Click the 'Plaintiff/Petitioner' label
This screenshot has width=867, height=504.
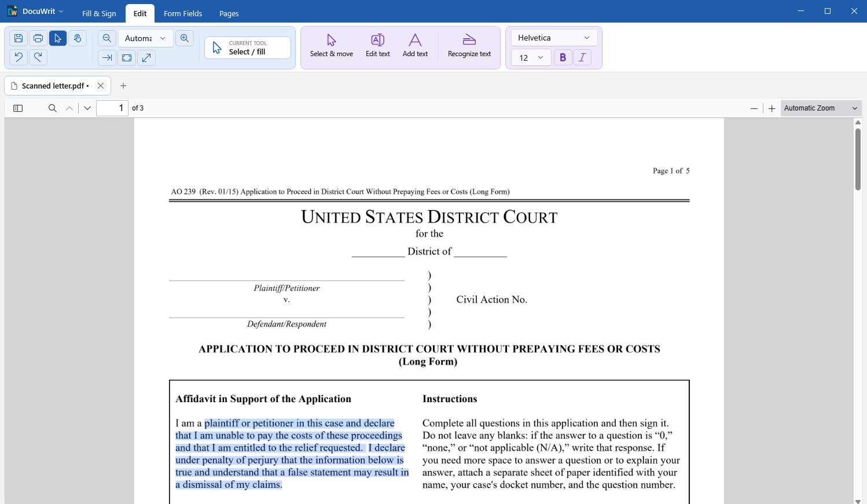tap(286, 288)
